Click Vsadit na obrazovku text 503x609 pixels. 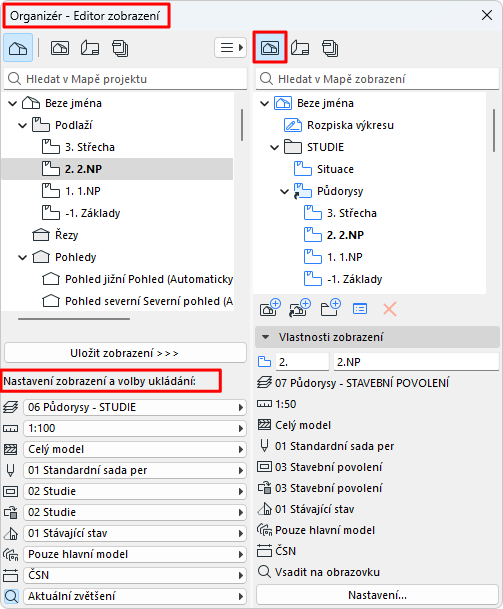(327, 572)
